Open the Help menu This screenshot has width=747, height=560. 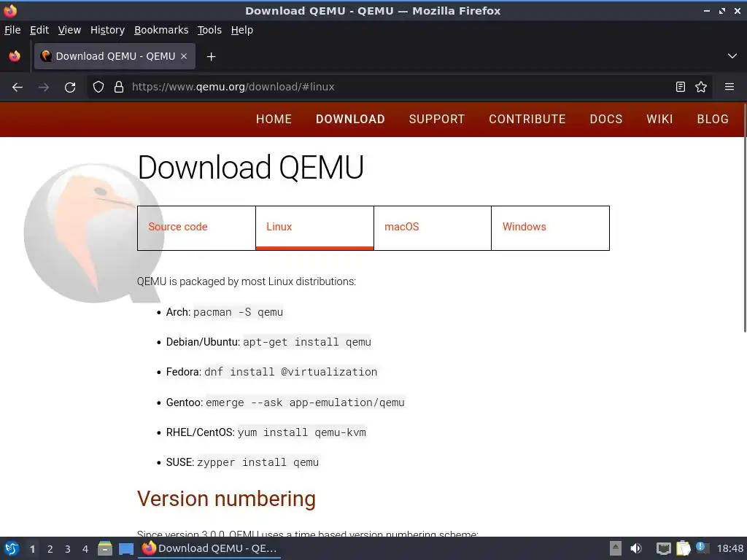(x=242, y=30)
